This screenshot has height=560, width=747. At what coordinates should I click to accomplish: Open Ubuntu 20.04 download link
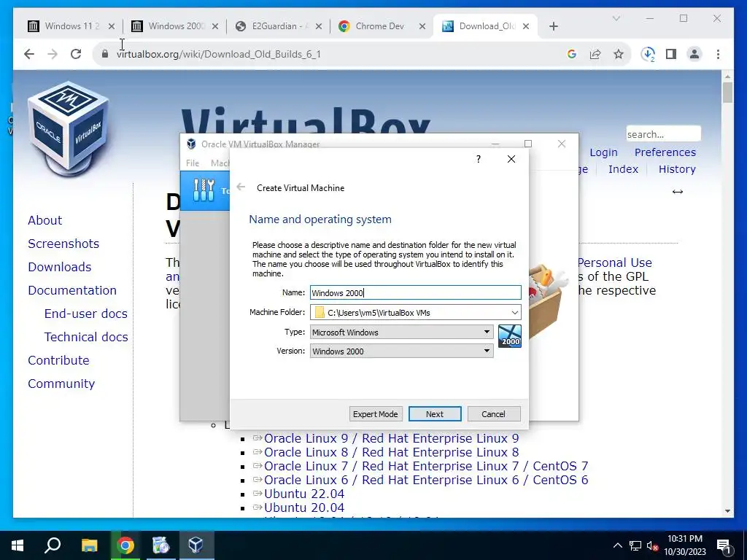pos(304,507)
